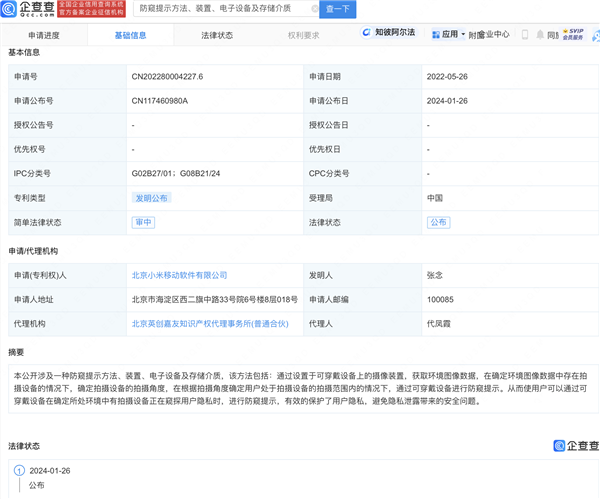Click the 发明公布 patent type tag
600x499 pixels.
[x=152, y=198]
